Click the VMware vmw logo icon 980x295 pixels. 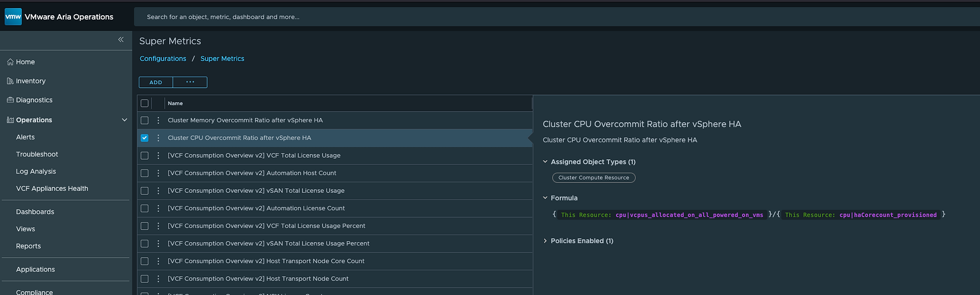(13, 16)
